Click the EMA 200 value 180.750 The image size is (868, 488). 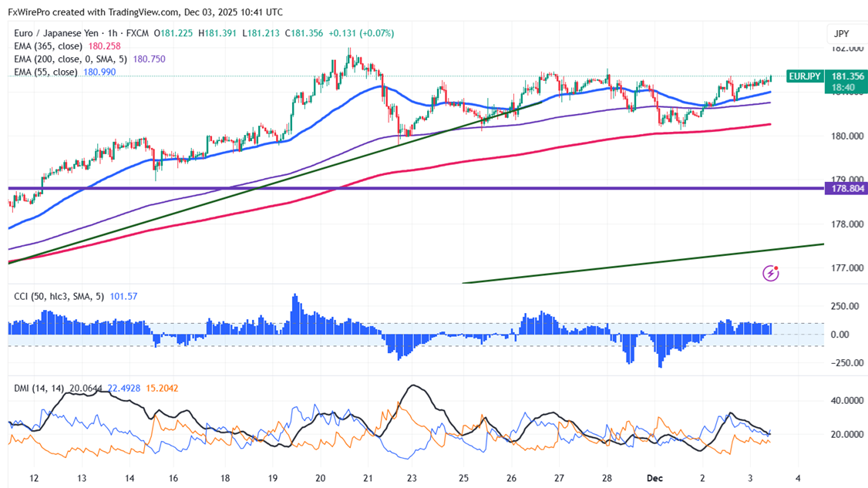[x=149, y=59]
